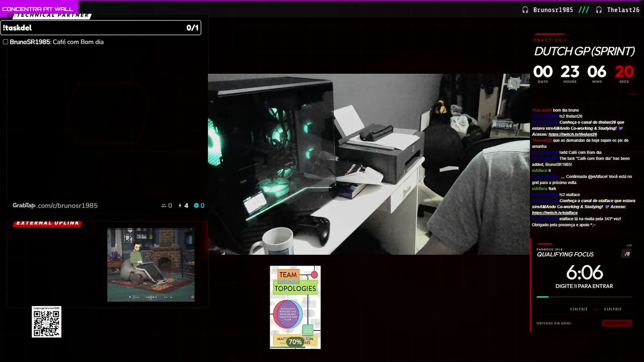This screenshot has height=362, width=644.
Task: Click the "DIGITE !I PARA ENTRAR" text
Action: click(584, 286)
